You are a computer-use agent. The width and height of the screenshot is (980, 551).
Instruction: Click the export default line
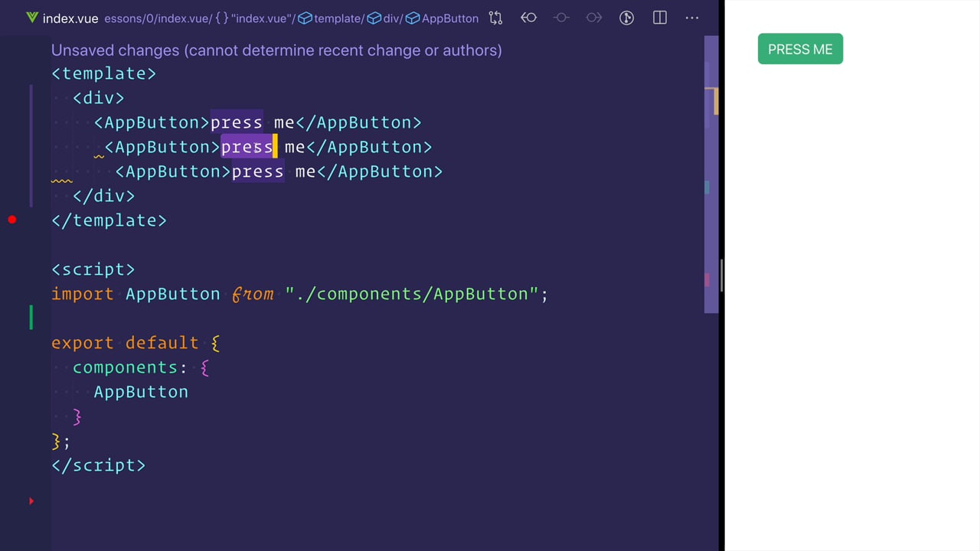click(x=136, y=343)
